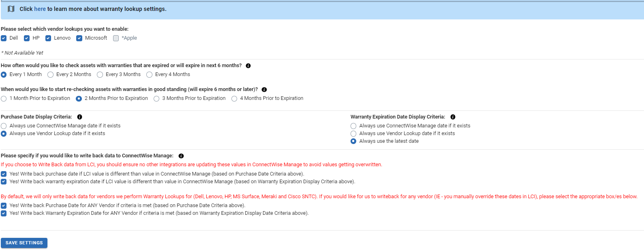Toggle the HP vendor lookup checkbox
This screenshot has width=644, height=250.
coord(27,38)
